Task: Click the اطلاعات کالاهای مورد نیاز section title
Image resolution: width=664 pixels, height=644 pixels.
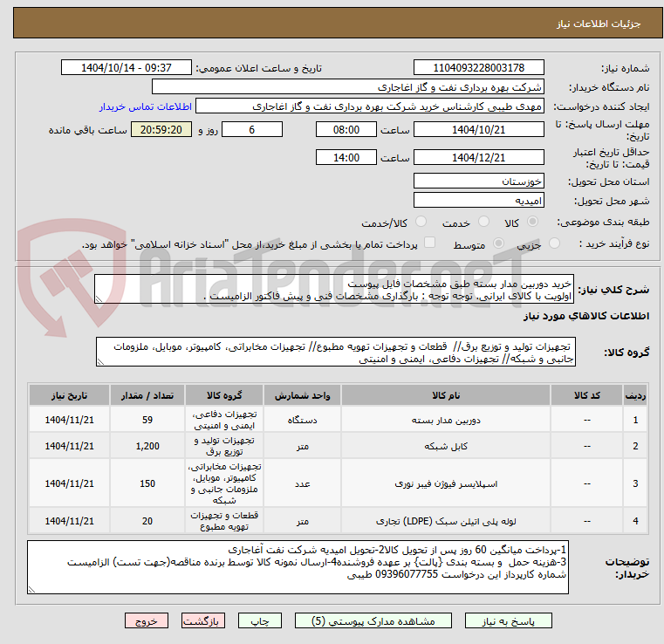Action: coord(586,316)
